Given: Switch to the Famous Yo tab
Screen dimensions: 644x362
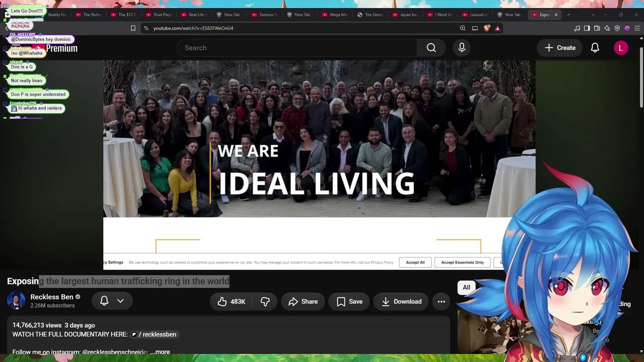Looking at the screenshot, I should click(x=265, y=15).
